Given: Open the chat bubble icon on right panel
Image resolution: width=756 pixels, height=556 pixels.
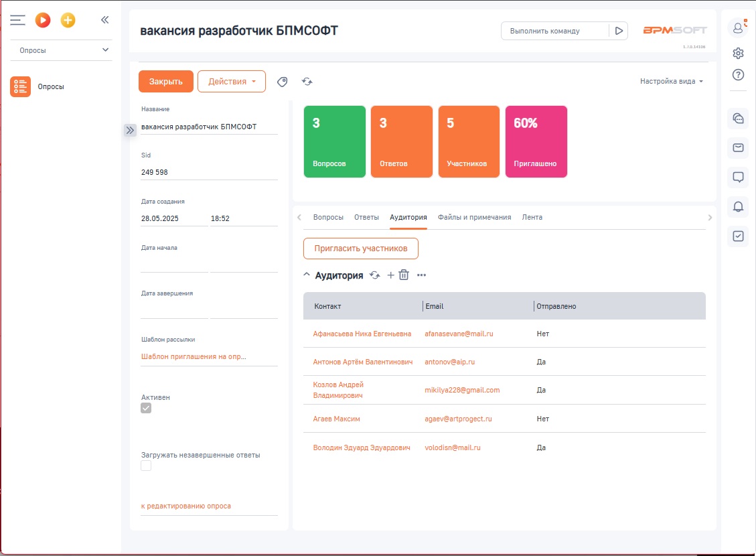Looking at the screenshot, I should click(x=737, y=177).
